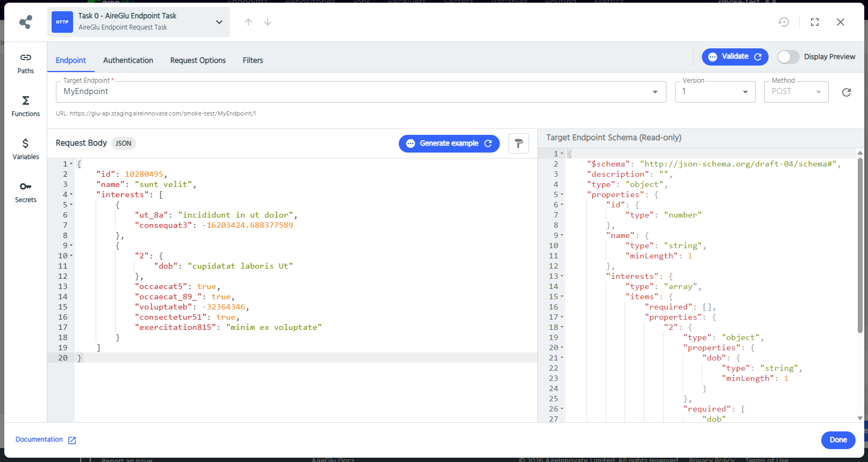Toggle the Display Preview switch
Screen dimensions: 868x462
(x=788, y=57)
